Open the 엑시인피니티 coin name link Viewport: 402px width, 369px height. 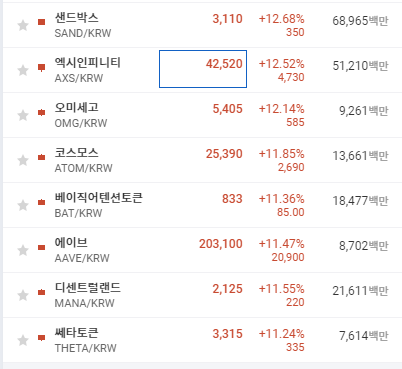pyautogui.click(x=87, y=62)
